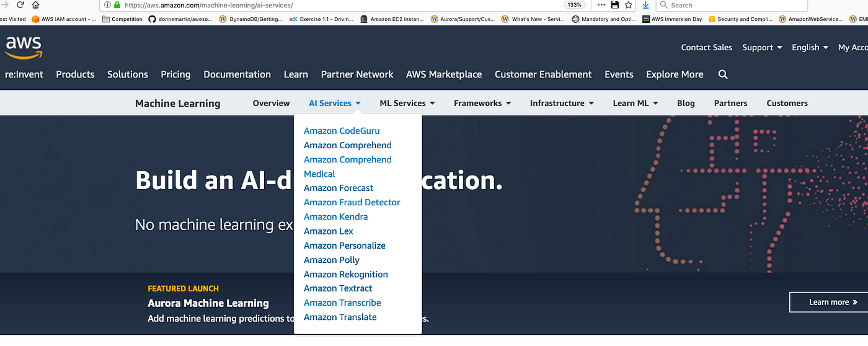The image size is (868, 346).
Task: Open Customer Enablement nav item
Action: [x=543, y=74]
